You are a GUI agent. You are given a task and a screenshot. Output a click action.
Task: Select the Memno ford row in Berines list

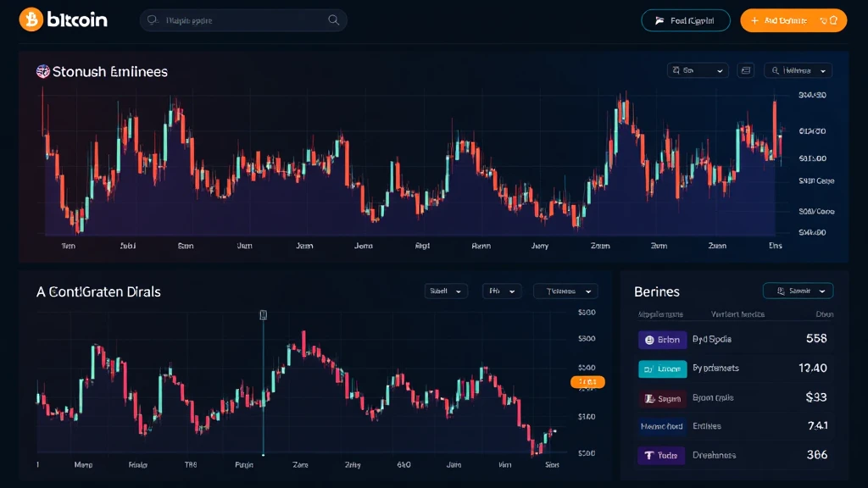pyautogui.click(x=735, y=426)
